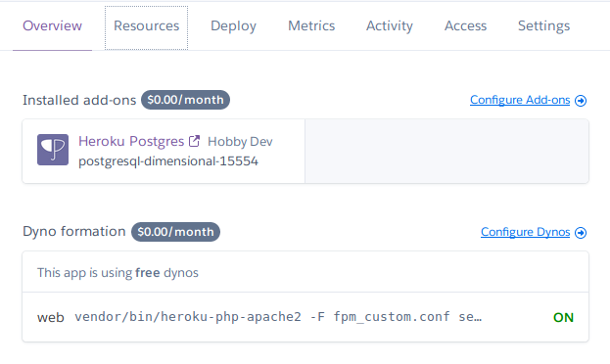Image resolution: width=610 pixels, height=364 pixels.
Task: Select the postgresql-dimensional-15554 database name
Action: click(168, 161)
